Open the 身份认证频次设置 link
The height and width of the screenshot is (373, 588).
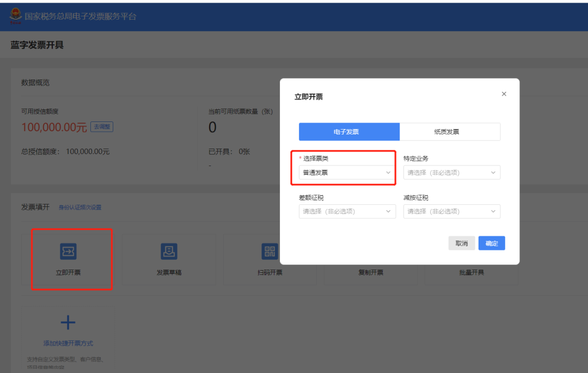pyautogui.click(x=80, y=207)
